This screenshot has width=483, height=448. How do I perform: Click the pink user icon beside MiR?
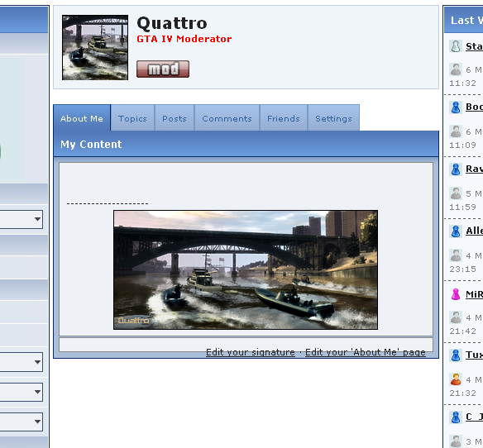(x=456, y=294)
